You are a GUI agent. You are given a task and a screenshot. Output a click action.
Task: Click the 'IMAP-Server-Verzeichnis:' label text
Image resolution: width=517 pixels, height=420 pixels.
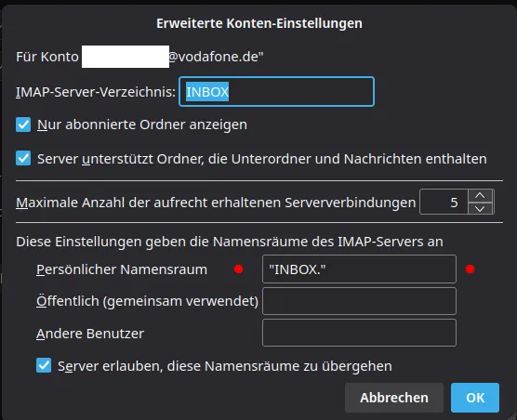[x=96, y=92]
